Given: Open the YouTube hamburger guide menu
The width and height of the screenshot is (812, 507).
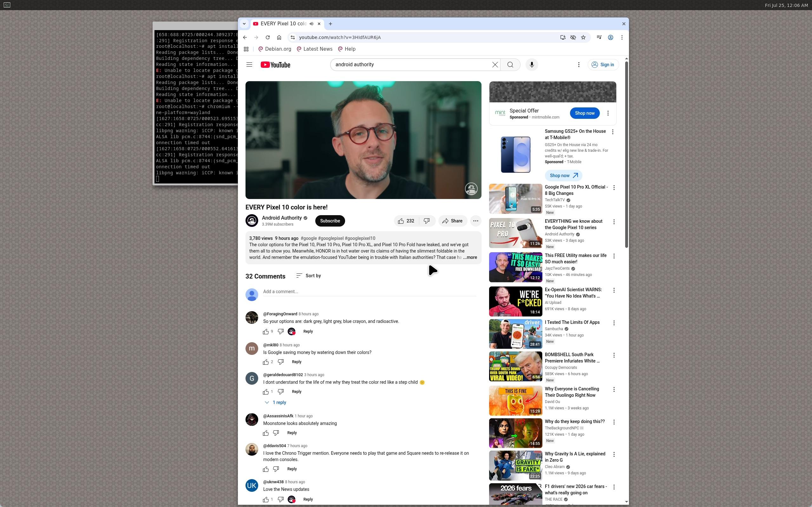Looking at the screenshot, I should [x=249, y=65].
